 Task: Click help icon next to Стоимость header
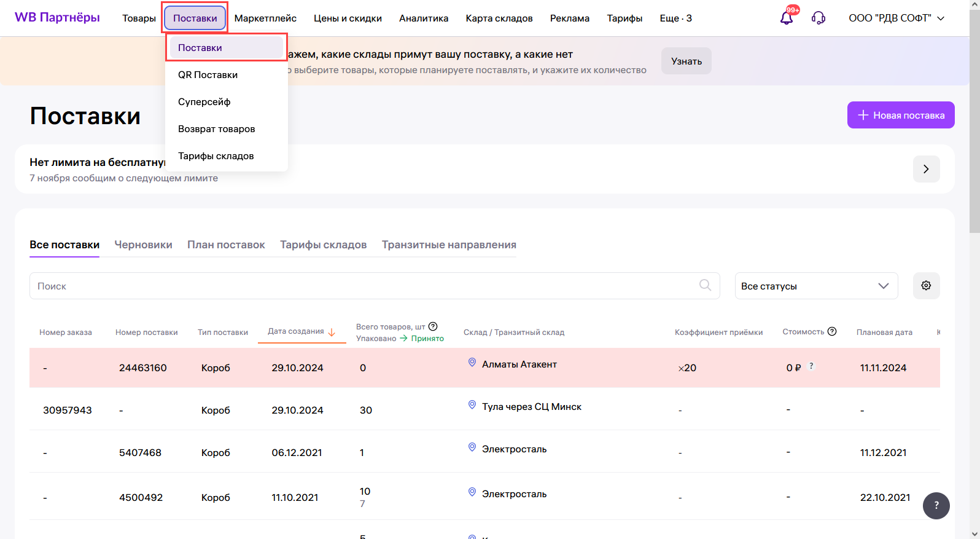832,331
